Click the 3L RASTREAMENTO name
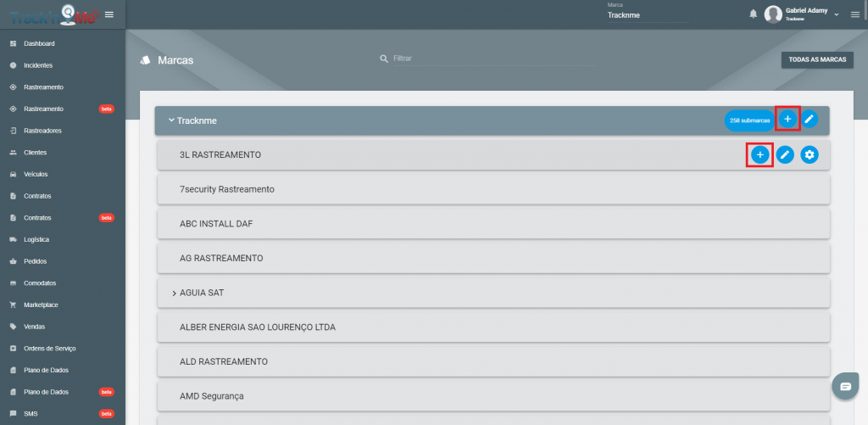The image size is (868, 425). click(x=220, y=155)
